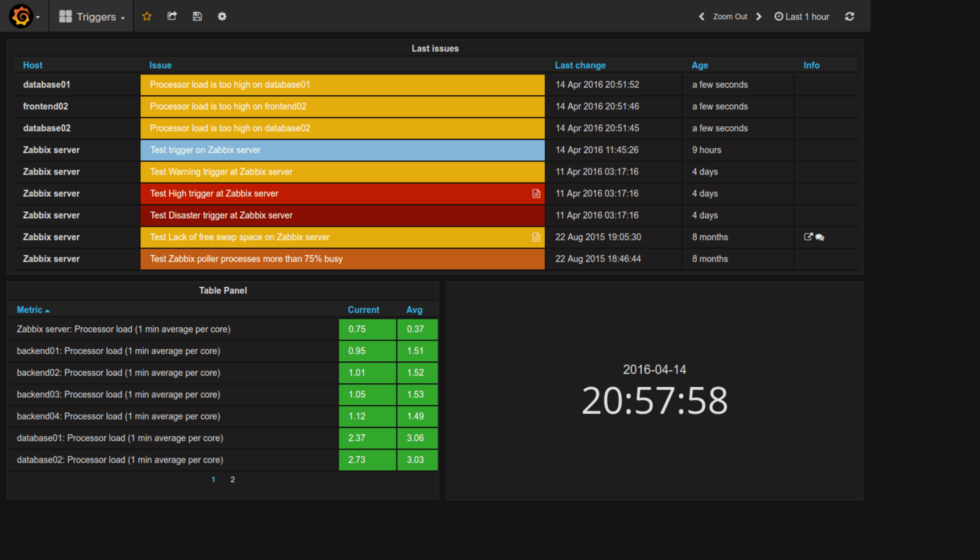Open dashboard settings gear

(222, 16)
